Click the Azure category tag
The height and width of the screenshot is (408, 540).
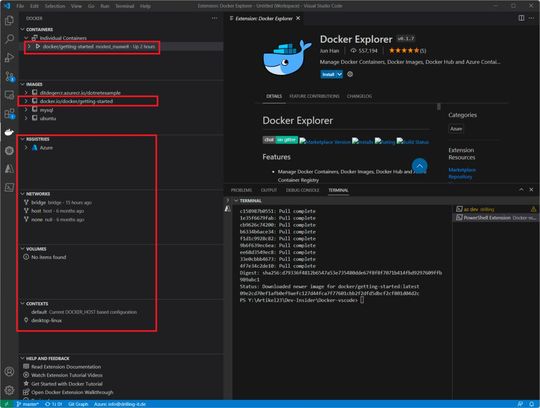point(456,129)
